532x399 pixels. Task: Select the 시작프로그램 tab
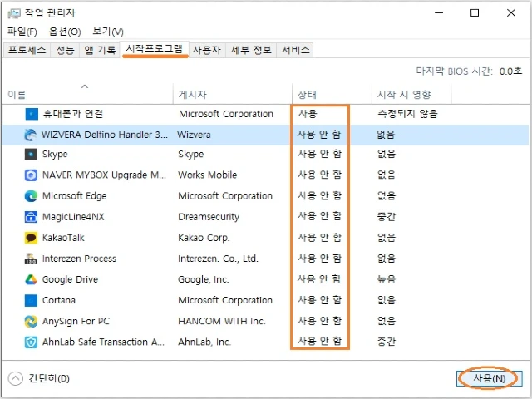pos(155,49)
